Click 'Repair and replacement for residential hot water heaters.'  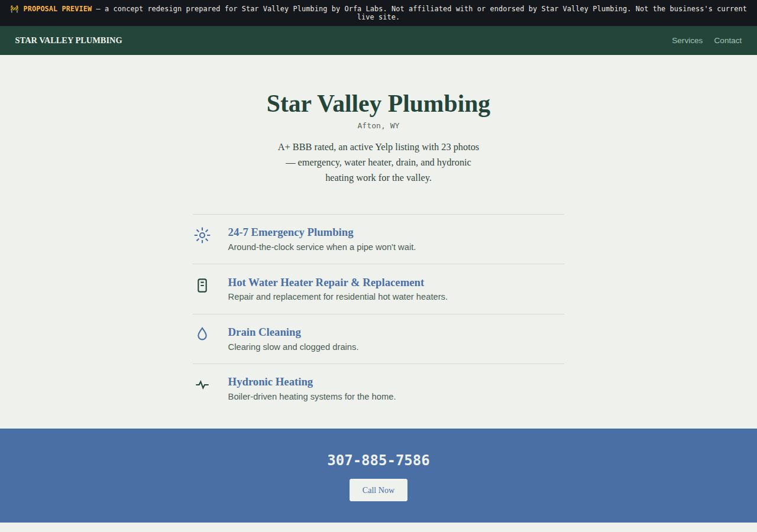(x=338, y=297)
